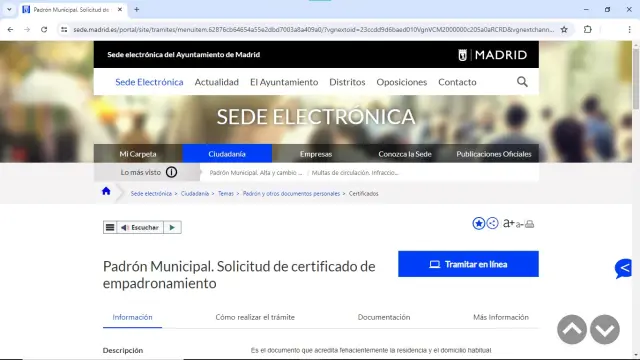The height and width of the screenshot is (360, 640).
Task: Click the scroll-down circle arrow
Action: (x=605, y=329)
